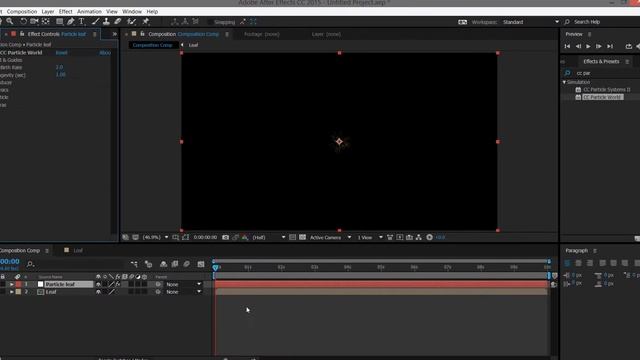Select the Rectangle shape tool

(x=60, y=21)
